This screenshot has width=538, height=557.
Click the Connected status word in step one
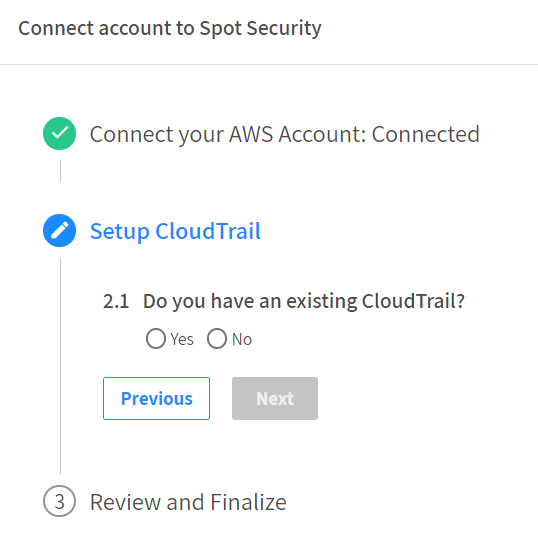(425, 134)
